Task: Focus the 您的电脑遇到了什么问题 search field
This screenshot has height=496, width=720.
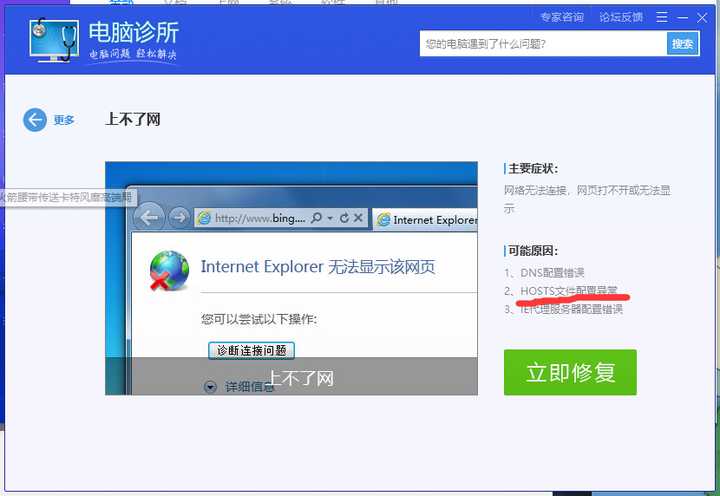Action: pyautogui.click(x=543, y=44)
